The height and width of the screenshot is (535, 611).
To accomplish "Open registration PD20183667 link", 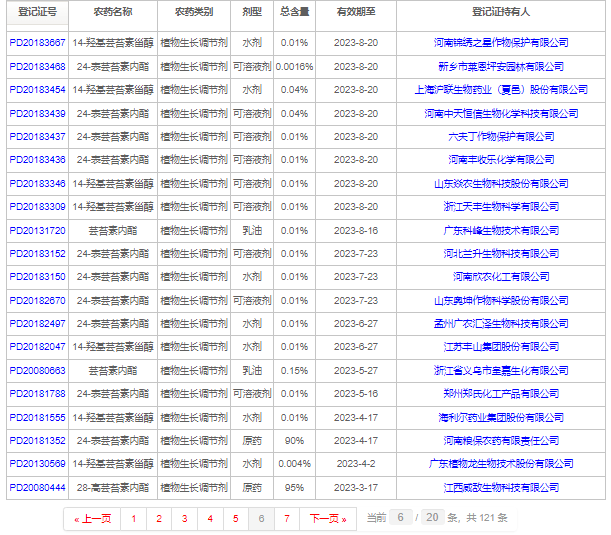I will click(x=37, y=43).
